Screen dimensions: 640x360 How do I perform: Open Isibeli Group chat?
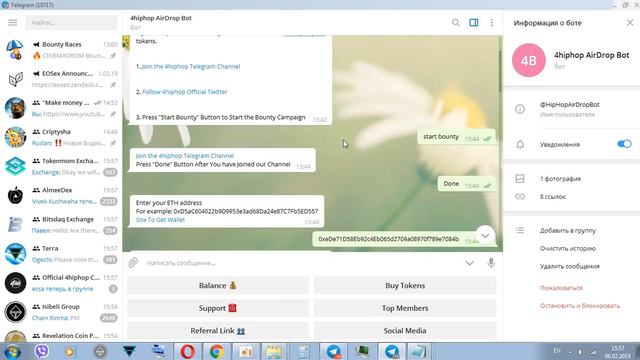(x=61, y=312)
